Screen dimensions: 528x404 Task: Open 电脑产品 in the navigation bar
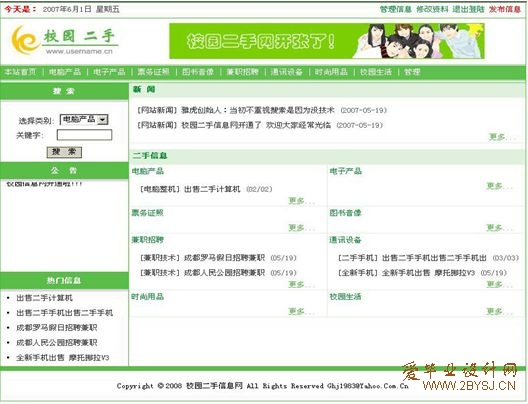[65, 72]
